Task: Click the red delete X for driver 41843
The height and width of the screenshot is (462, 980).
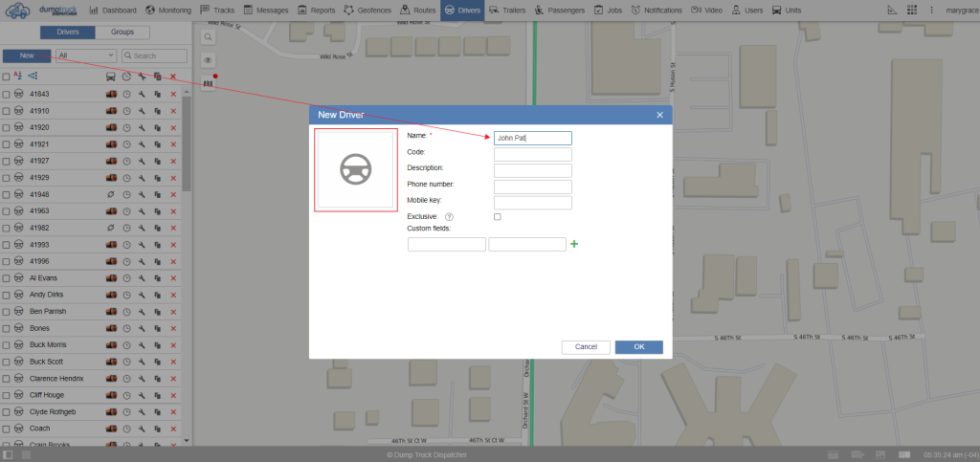Action: click(173, 94)
